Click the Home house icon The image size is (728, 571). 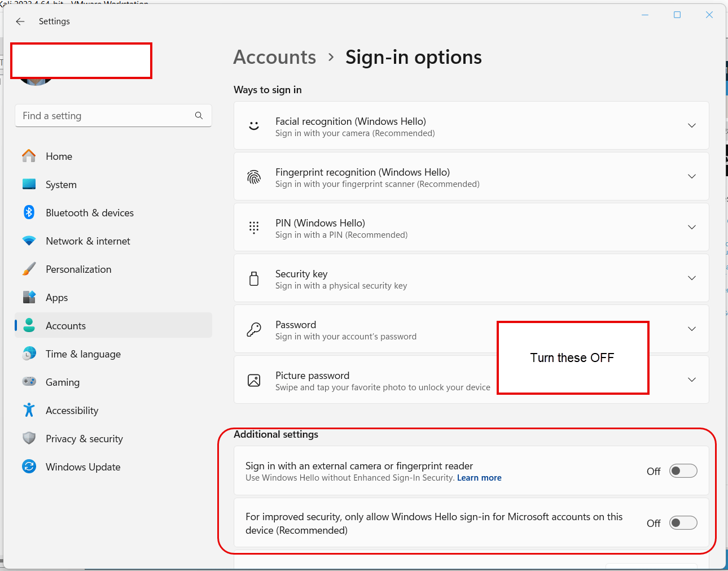click(x=29, y=156)
